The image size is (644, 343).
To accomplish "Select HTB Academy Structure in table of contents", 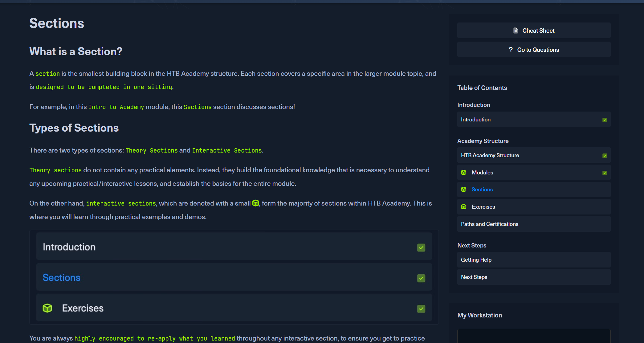I will click(x=490, y=155).
